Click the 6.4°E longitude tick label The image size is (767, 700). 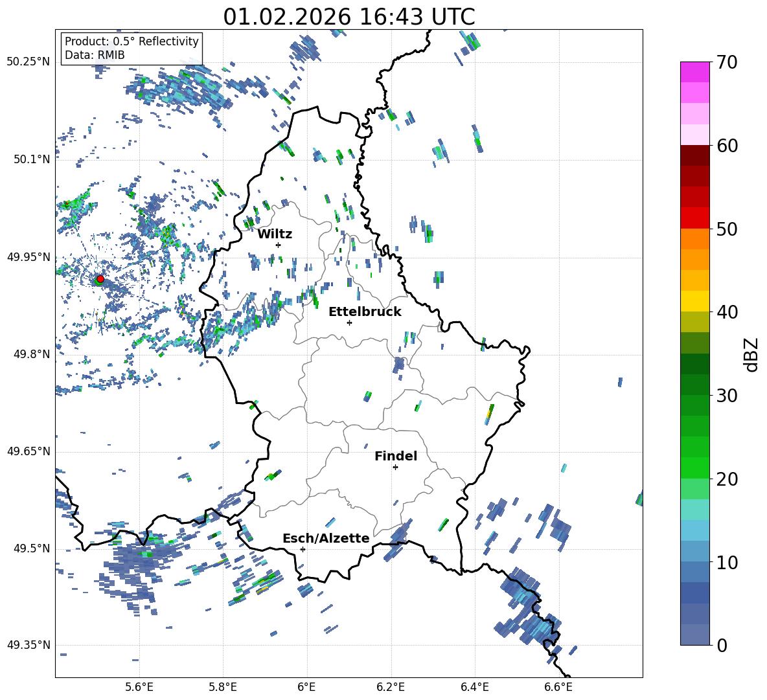(474, 687)
